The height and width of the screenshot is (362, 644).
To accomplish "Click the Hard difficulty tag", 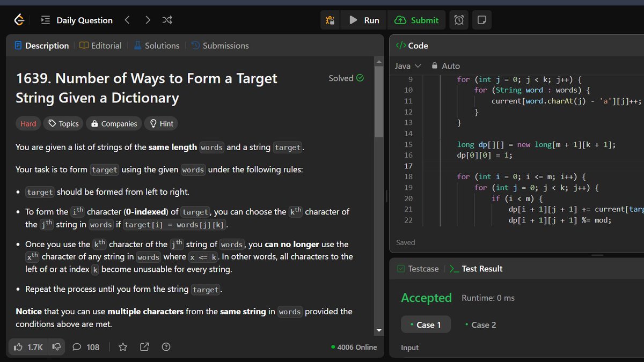I will [28, 124].
